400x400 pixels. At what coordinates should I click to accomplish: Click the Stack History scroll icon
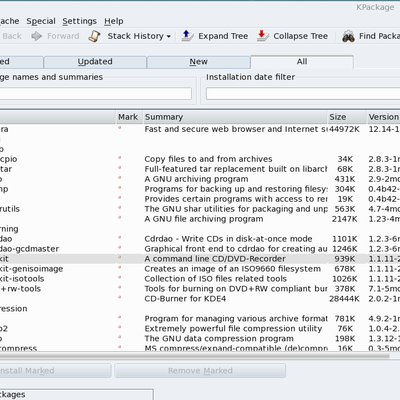pos(95,36)
